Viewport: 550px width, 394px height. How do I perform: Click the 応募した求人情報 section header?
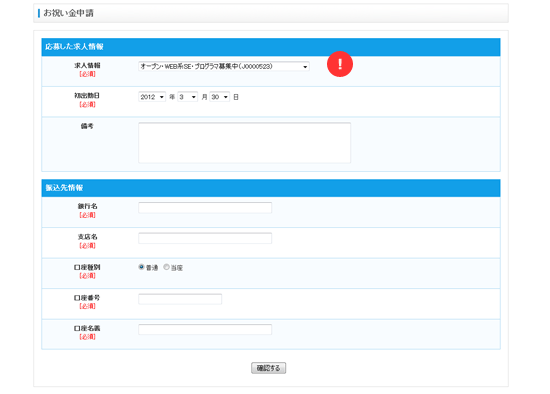click(74, 47)
